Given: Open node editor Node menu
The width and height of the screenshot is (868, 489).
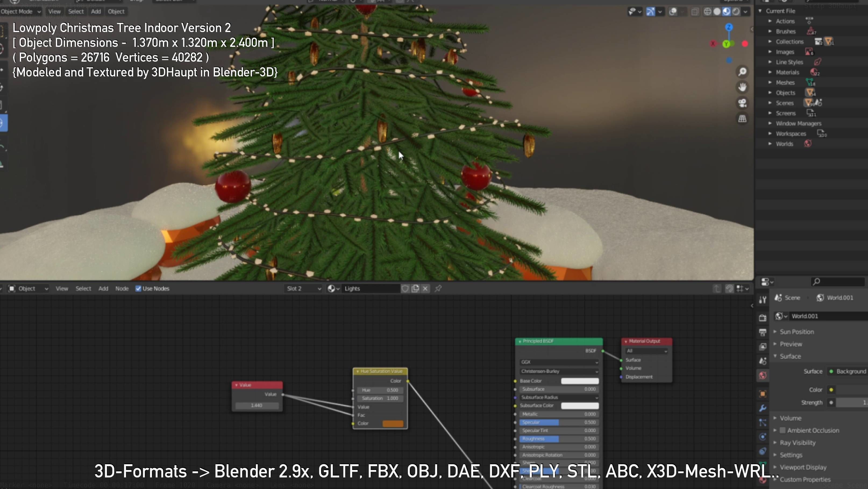Looking at the screenshot, I should click(122, 289).
